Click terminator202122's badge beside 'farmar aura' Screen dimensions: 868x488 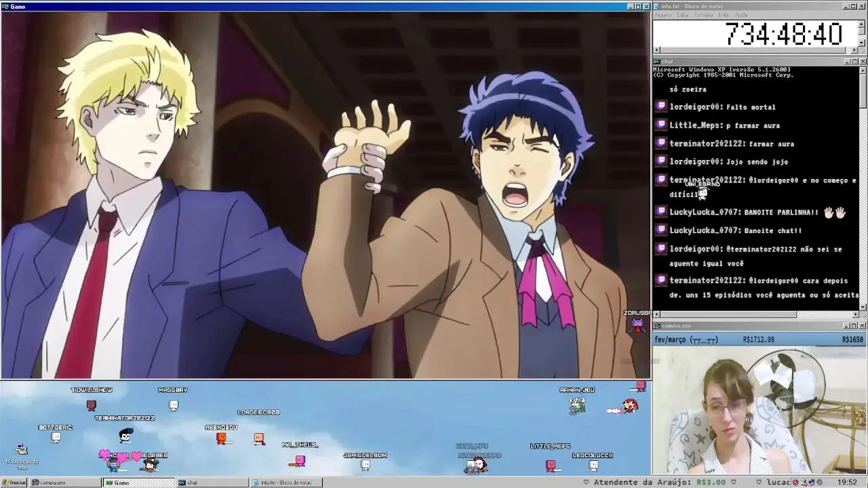pyautogui.click(x=661, y=143)
